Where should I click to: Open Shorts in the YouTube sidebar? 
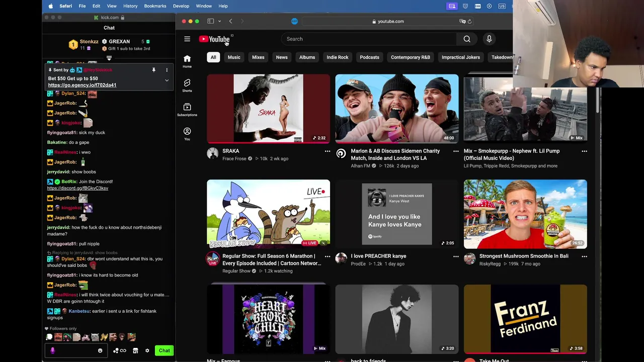click(187, 85)
